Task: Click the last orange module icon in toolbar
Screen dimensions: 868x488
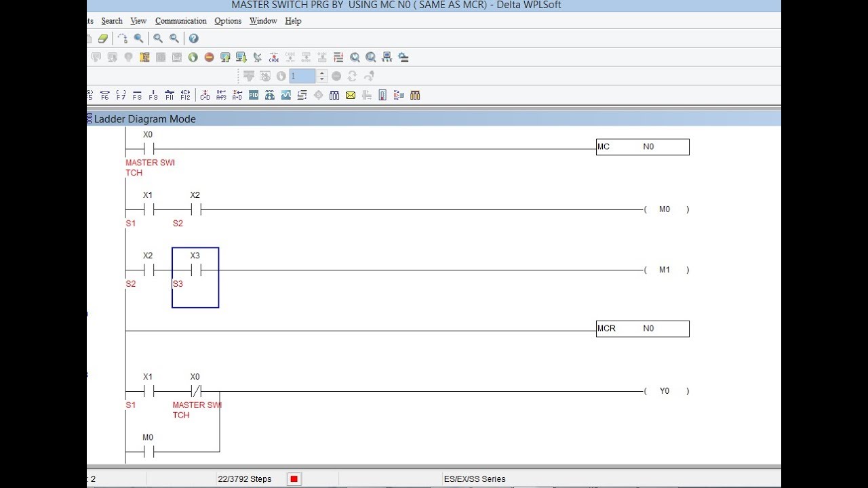Action: coord(415,96)
